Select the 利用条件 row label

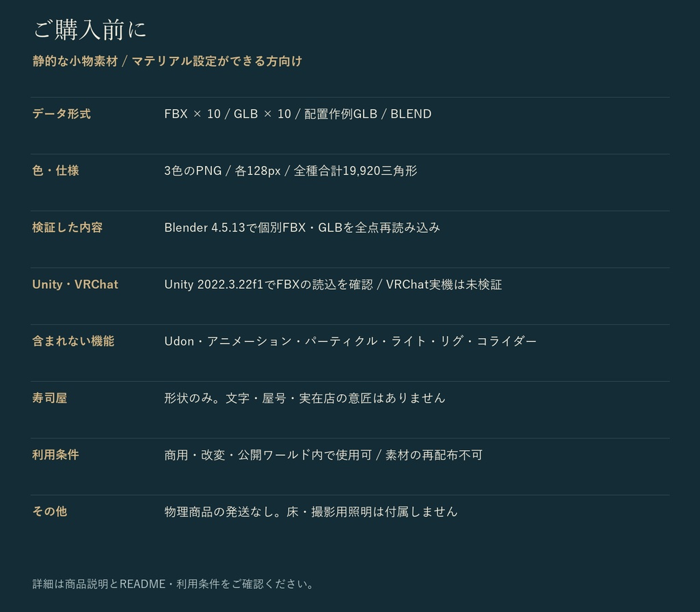pyautogui.click(x=55, y=454)
